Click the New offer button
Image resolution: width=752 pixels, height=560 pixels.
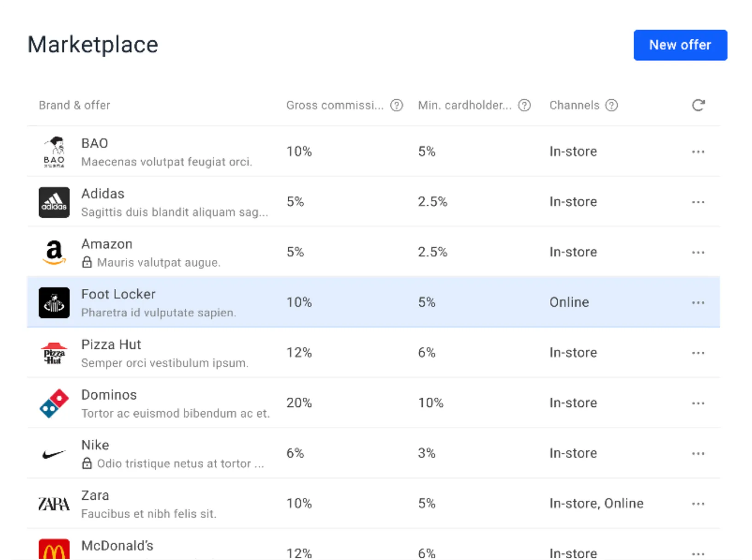point(680,45)
